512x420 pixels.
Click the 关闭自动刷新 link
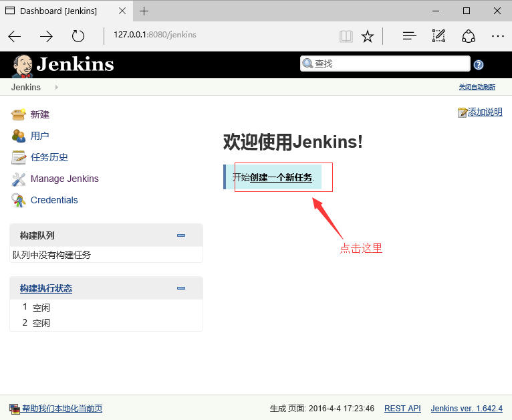[x=477, y=87]
